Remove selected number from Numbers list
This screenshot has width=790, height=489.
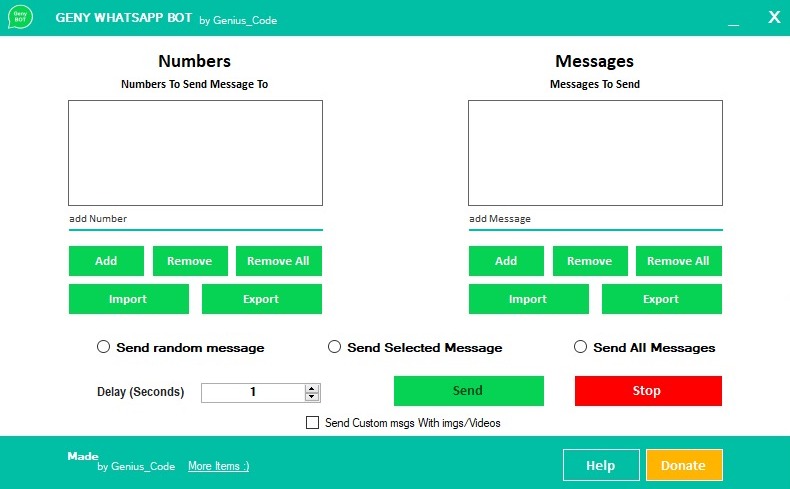click(x=190, y=261)
